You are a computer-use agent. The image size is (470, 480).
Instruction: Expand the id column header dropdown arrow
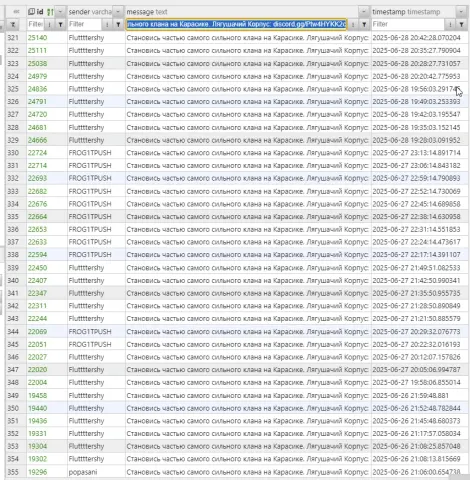pyautogui.click(x=60, y=12)
